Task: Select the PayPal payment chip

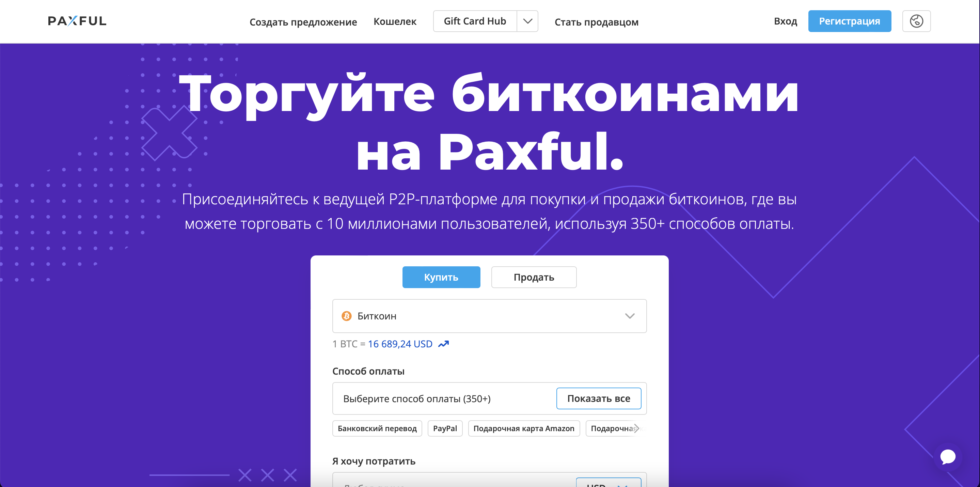Action: click(445, 428)
